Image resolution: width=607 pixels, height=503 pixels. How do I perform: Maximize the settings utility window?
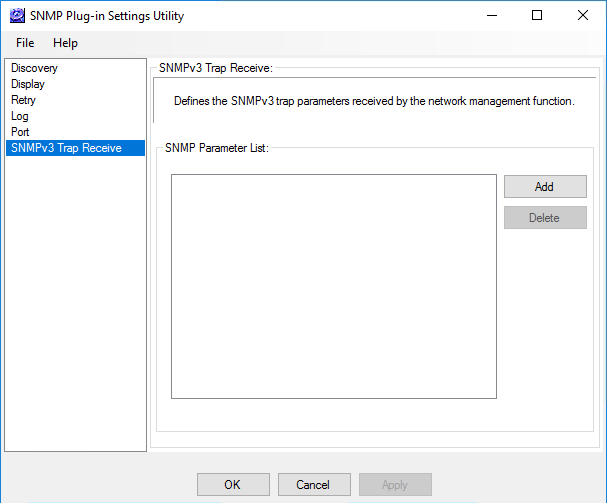point(537,16)
